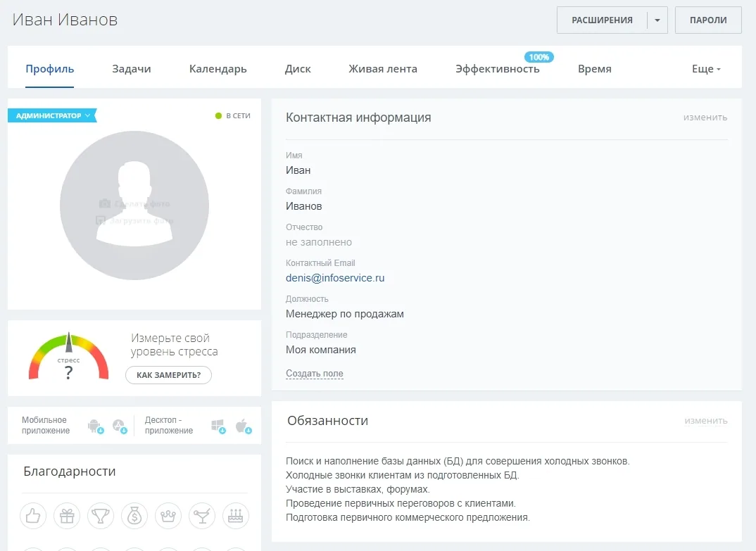This screenshot has height=551, width=756.
Task: Click the Как замерить? button
Action: click(169, 375)
